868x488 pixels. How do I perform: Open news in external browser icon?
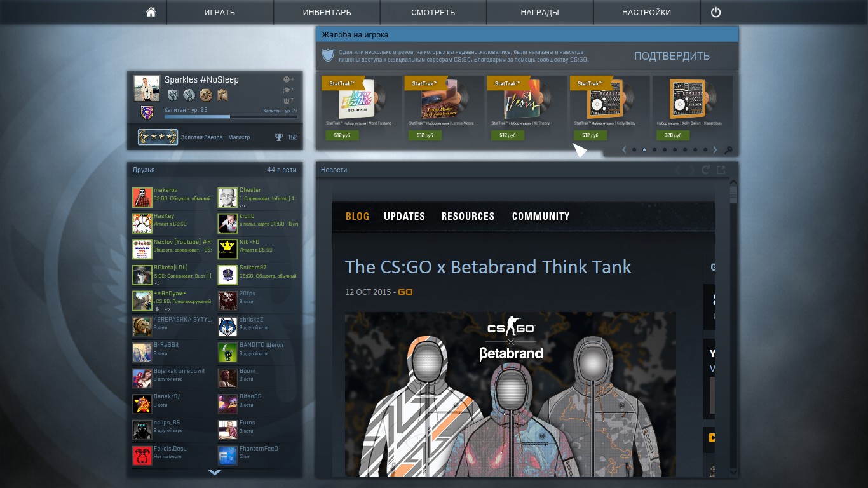click(x=721, y=170)
